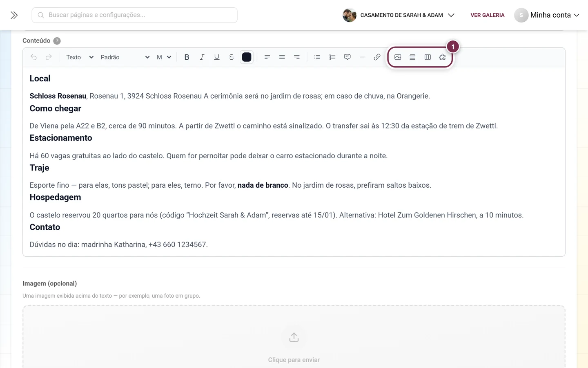Screen dimensions: 588x368
Task: Redo the last undone edit
Action: pos(49,57)
